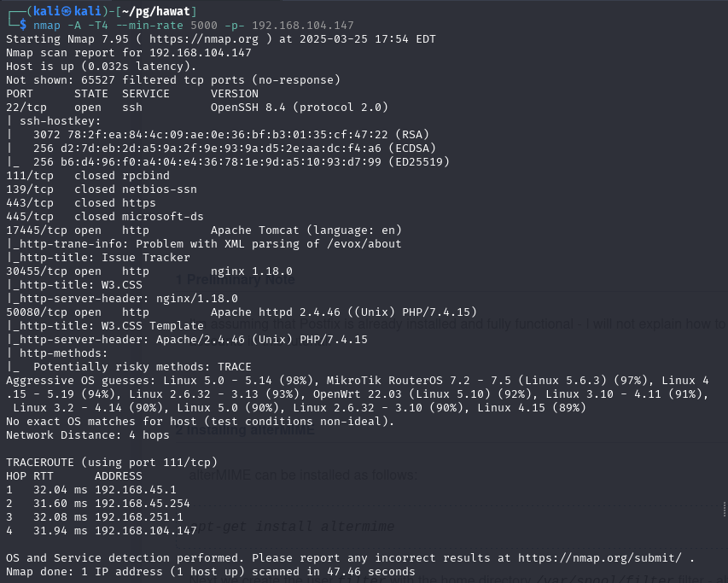Click the Potentially risky methods TRACE line

point(142,367)
